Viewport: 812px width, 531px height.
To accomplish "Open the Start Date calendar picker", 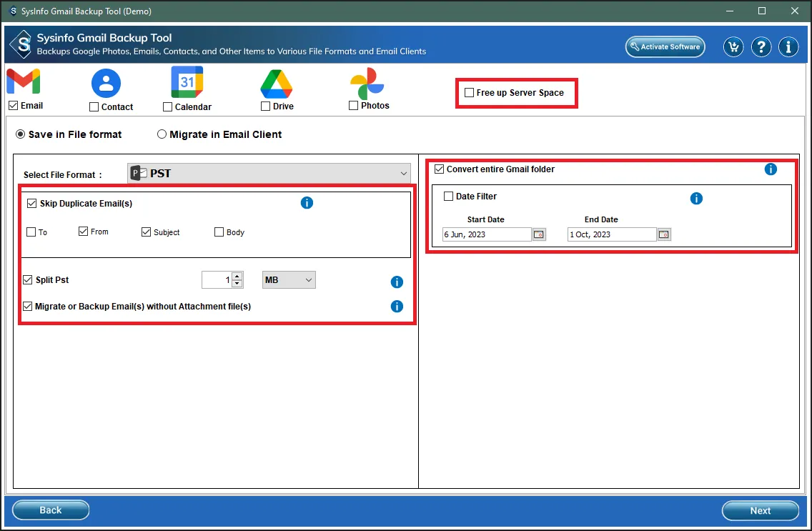I will click(539, 234).
